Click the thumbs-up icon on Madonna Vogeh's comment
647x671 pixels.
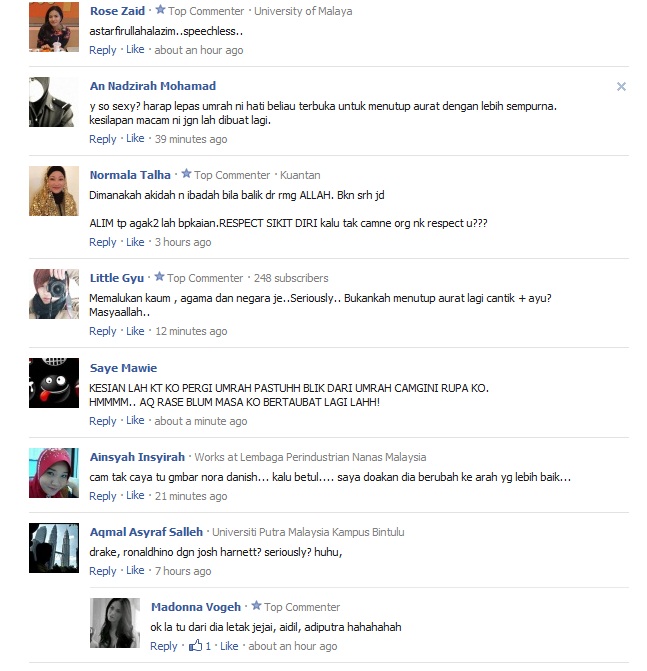196,645
